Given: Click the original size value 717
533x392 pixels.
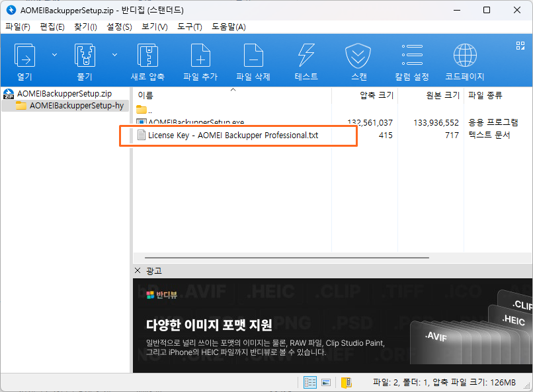Looking at the screenshot, I should [452, 136].
